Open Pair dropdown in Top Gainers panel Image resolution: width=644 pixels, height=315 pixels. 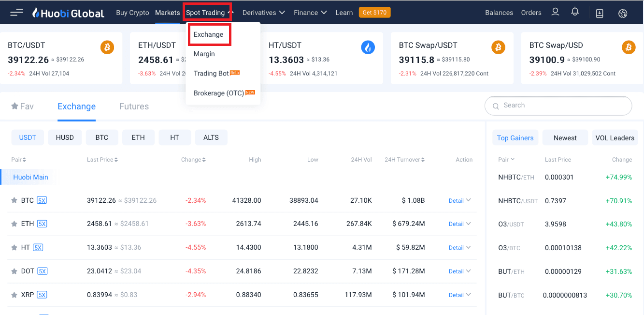pos(506,159)
